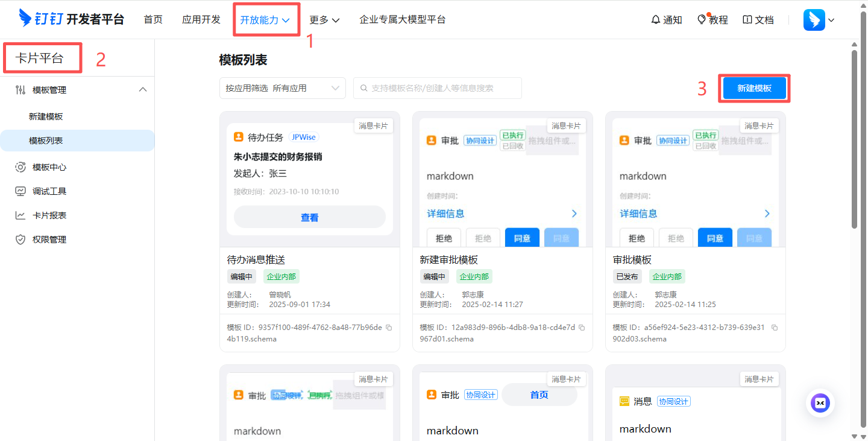Image resolution: width=868 pixels, height=441 pixels.
Task: Select 新建模板 in the sidebar
Action: [x=46, y=116]
